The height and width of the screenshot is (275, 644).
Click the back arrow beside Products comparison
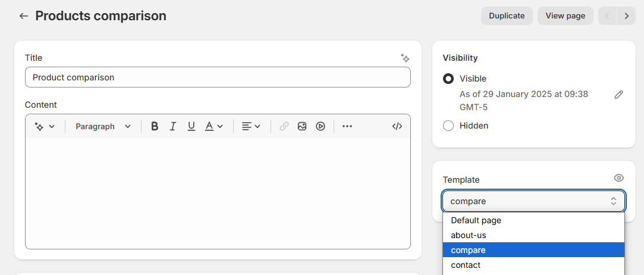23,16
